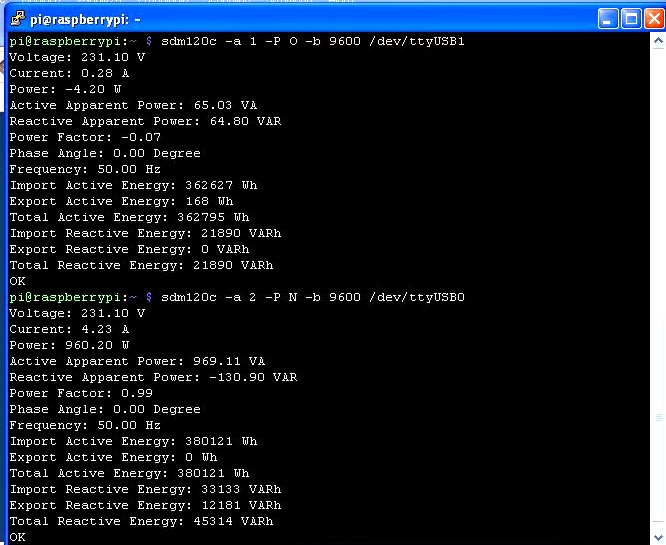This screenshot has height=545, width=666.
Task: Click 'Export Reactive Energy: 0 VARh'
Action: pyautogui.click(x=130, y=249)
